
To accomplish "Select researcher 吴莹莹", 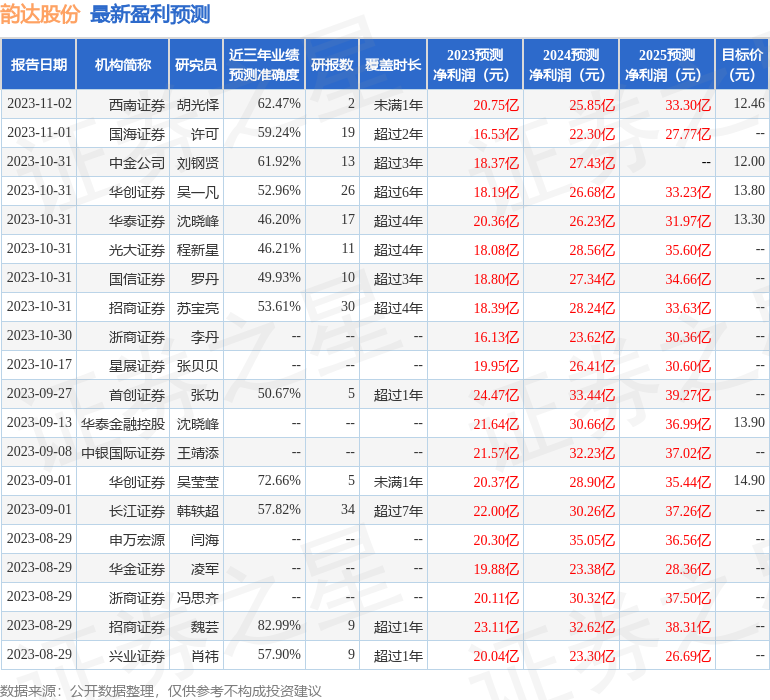I will [197, 482].
